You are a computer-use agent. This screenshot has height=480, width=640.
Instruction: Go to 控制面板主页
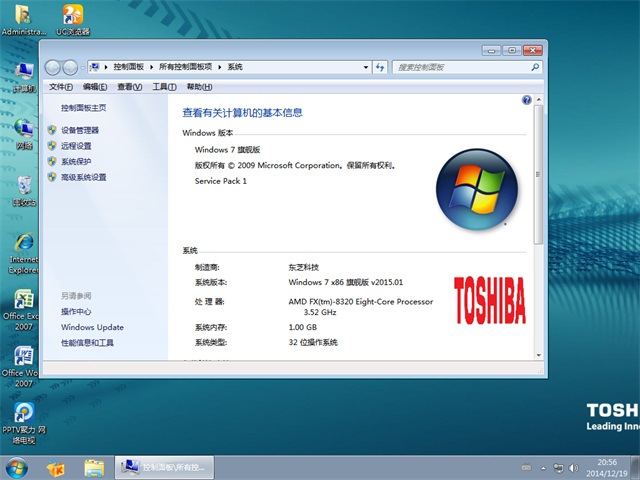pos(83,107)
